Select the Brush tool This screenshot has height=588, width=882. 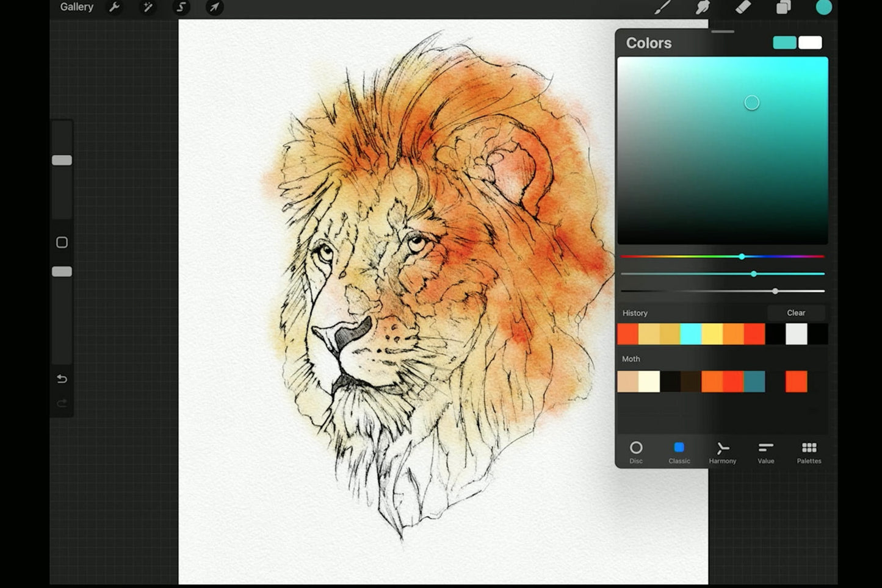coord(662,7)
